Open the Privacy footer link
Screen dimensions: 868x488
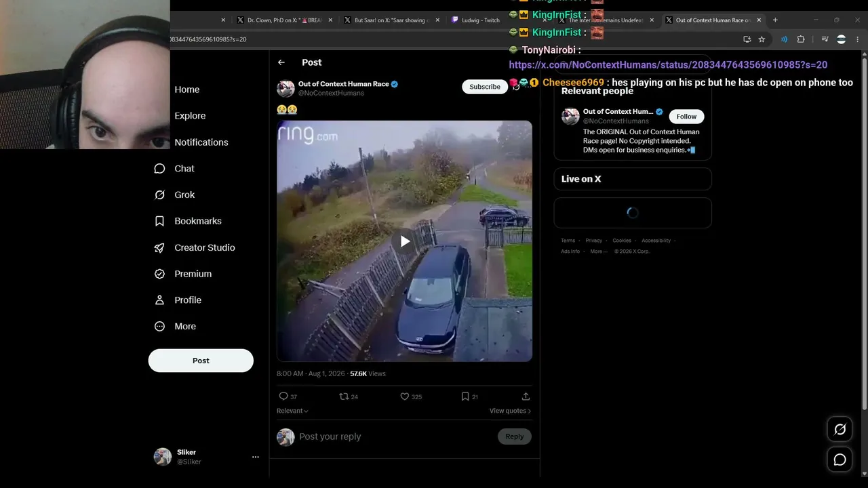tap(594, 241)
